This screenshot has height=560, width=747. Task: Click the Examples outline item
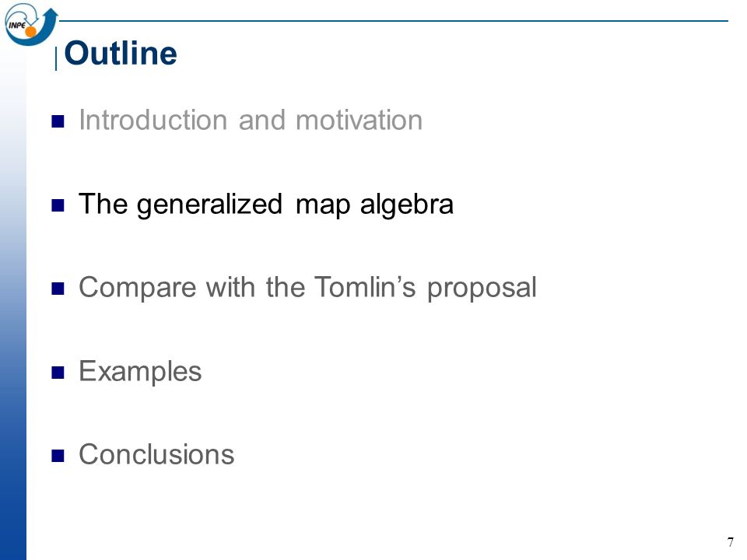(140, 372)
